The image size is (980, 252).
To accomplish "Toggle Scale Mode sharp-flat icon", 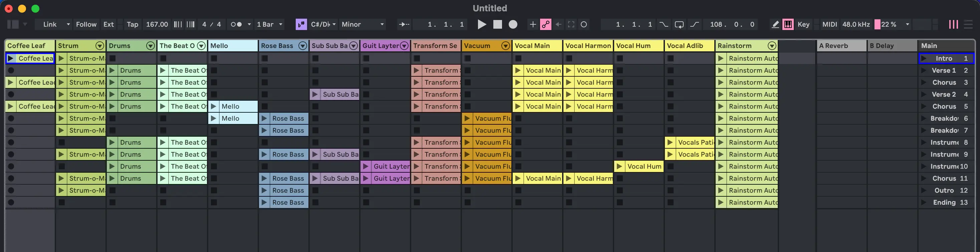I will coord(301,24).
